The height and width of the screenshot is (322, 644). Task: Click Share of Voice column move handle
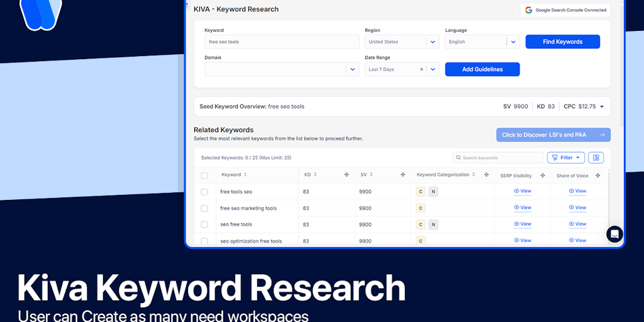[x=598, y=175]
